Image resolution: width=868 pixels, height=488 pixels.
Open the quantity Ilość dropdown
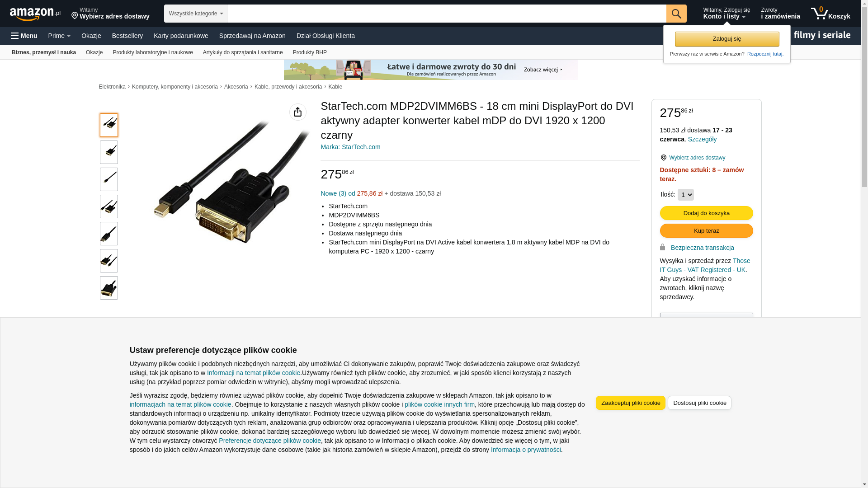click(686, 195)
